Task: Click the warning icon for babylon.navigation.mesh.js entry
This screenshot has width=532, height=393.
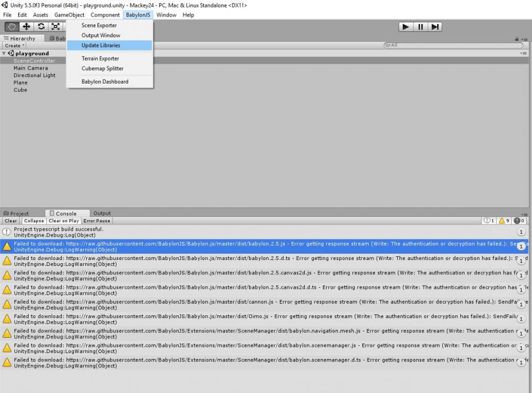Action: click(x=7, y=333)
